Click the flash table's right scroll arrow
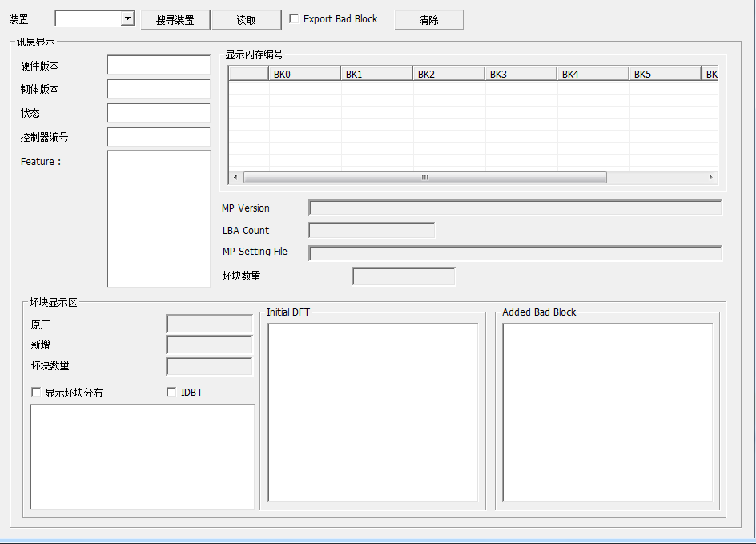Image resolution: width=756 pixels, height=544 pixels. click(710, 178)
